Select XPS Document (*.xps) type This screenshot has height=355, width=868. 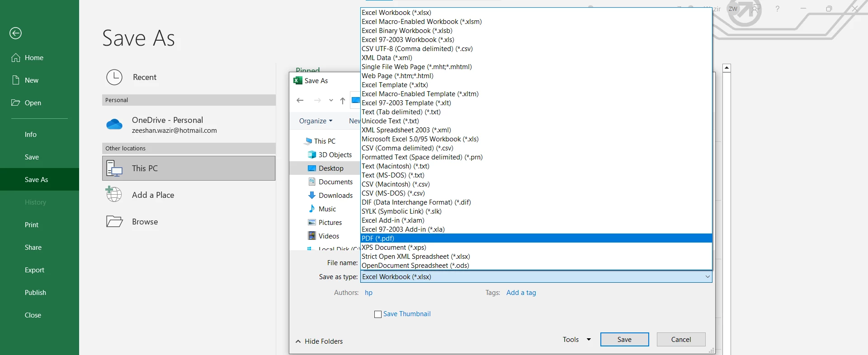coord(536,248)
